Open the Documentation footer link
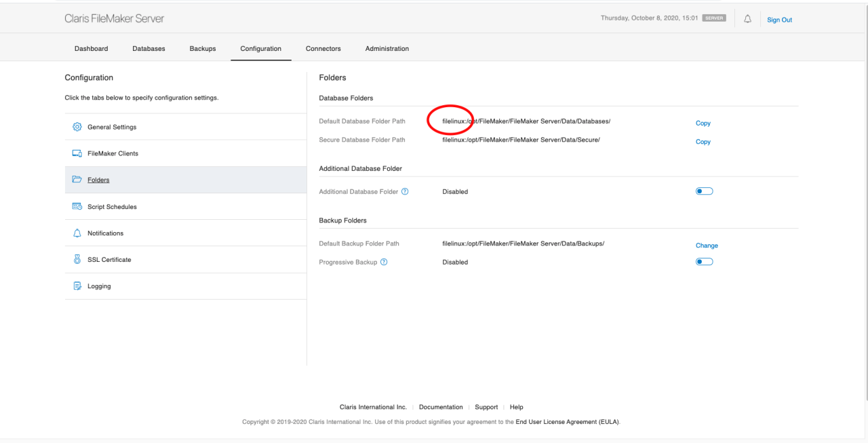Image resolution: width=868 pixels, height=443 pixels. [x=441, y=407]
